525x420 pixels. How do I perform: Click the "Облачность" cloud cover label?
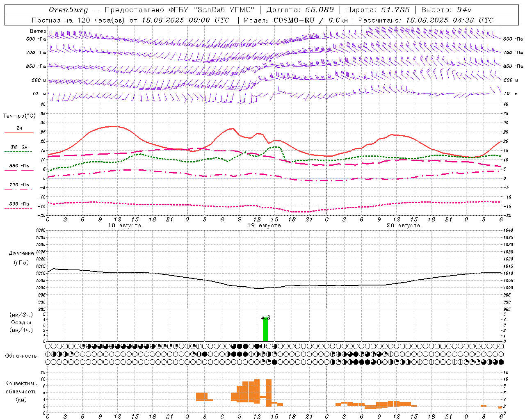pos(21,356)
